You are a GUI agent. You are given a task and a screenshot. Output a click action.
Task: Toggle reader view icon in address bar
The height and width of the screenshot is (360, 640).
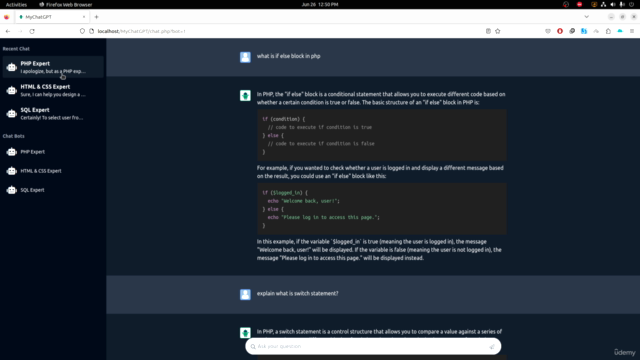coord(488,31)
